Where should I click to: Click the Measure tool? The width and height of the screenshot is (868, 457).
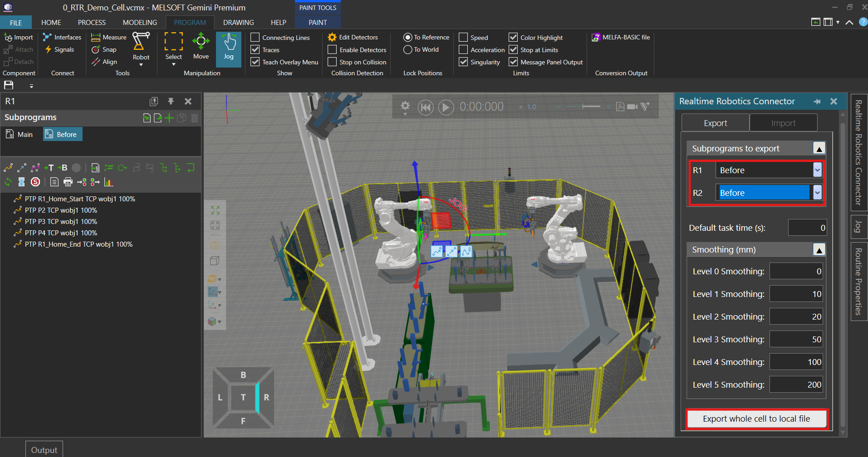pyautogui.click(x=109, y=37)
